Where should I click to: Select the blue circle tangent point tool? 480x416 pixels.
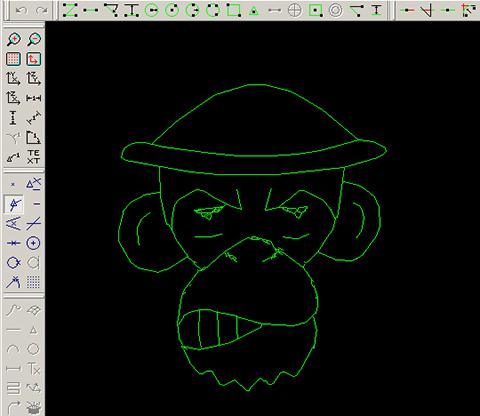point(13,263)
